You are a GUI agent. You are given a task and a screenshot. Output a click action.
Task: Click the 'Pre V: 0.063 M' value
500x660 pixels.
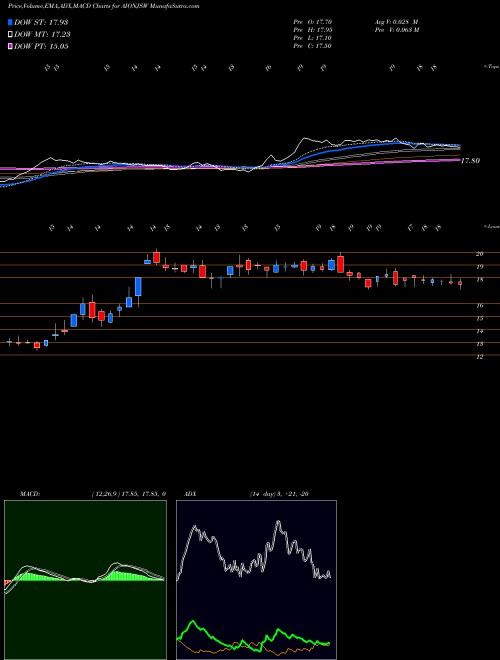coord(396,30)
